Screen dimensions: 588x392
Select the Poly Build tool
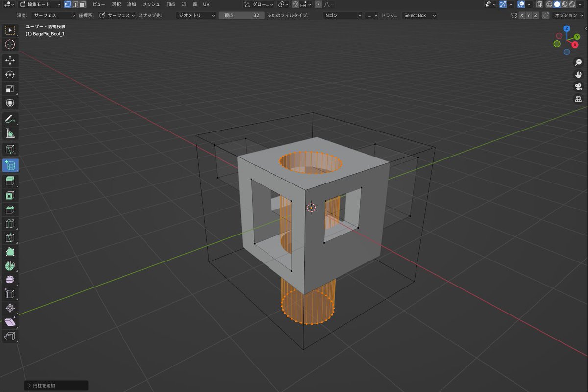click(x=10, y=252)
